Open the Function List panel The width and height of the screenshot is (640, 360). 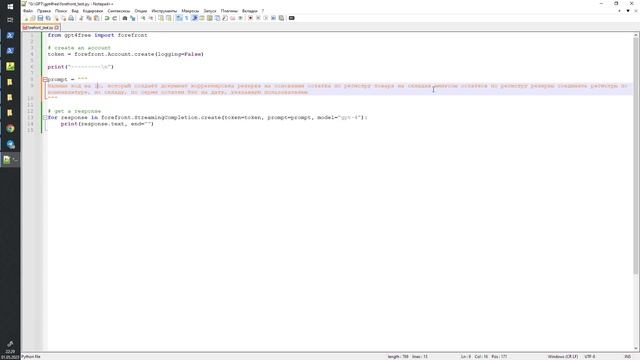click(x=224, y=18)
